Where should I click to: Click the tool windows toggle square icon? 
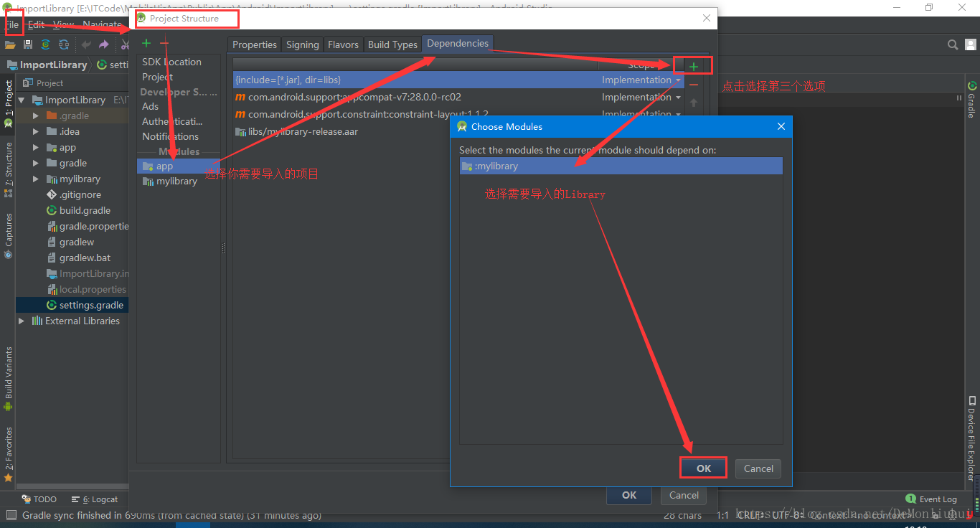(x=11, y=514)
